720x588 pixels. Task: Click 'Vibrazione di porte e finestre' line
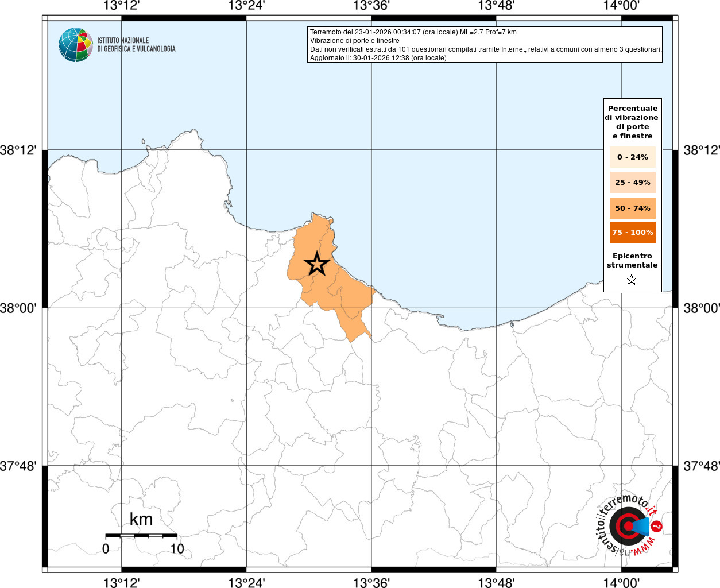tap(354, 41)
